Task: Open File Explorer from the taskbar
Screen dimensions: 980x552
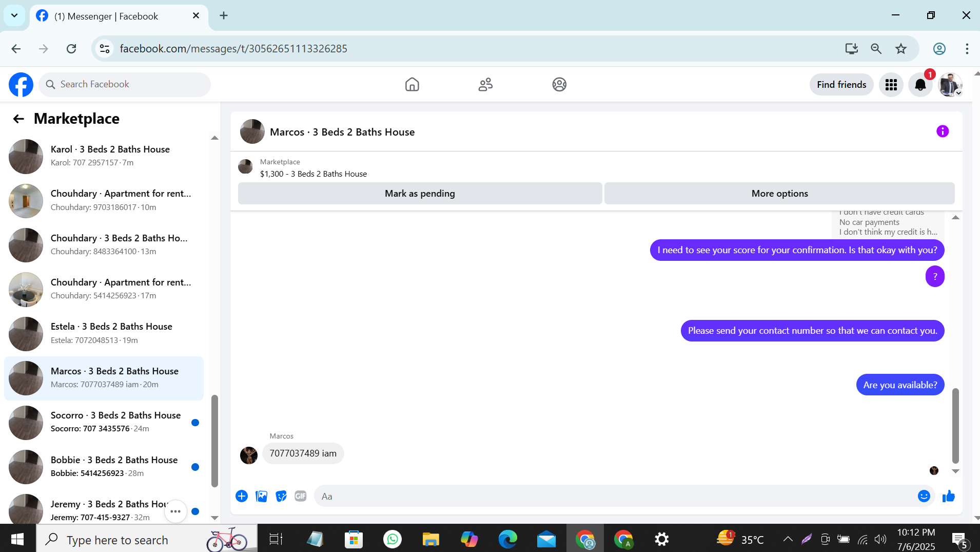Action: click(431, 539)
